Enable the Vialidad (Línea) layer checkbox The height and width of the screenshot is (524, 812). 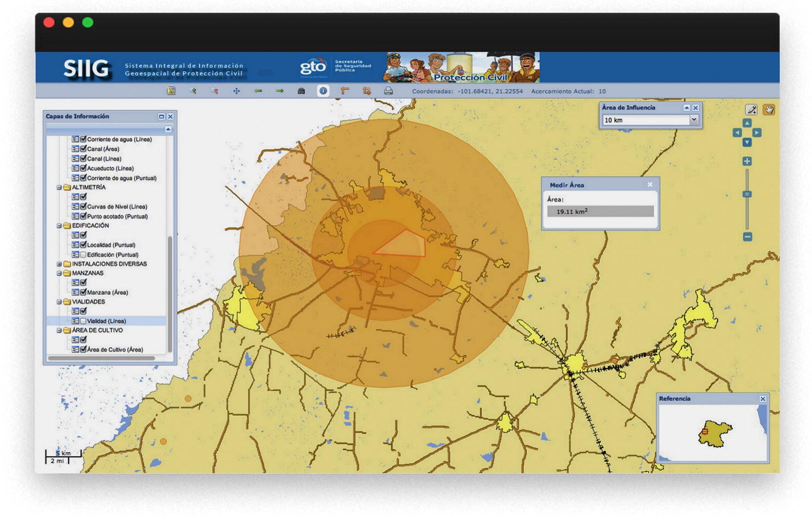83,321
